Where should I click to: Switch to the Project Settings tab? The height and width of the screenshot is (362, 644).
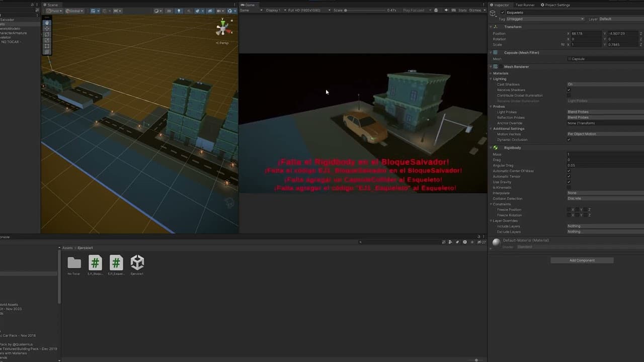556,5
